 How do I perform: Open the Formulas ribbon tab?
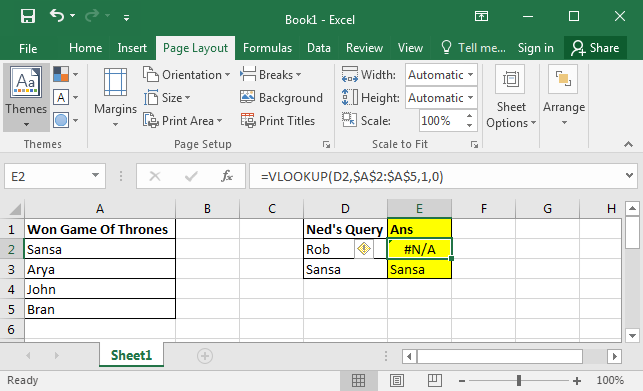click(267, 48)
